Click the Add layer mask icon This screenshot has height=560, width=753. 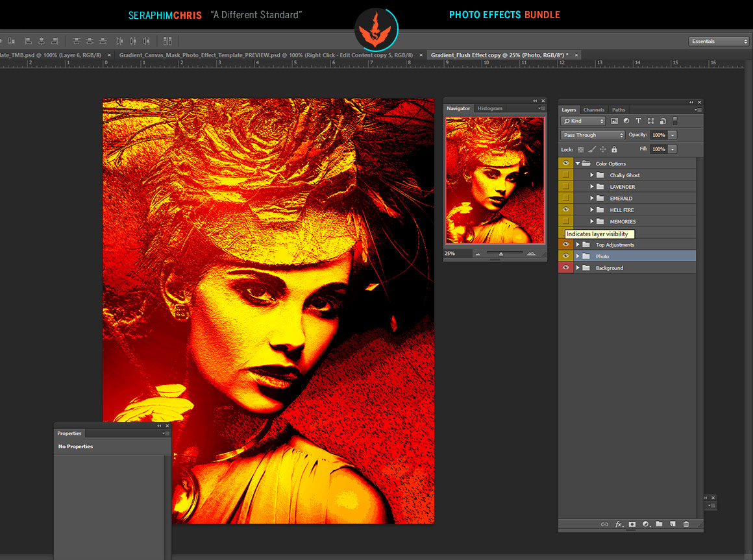tap(632, 524)
